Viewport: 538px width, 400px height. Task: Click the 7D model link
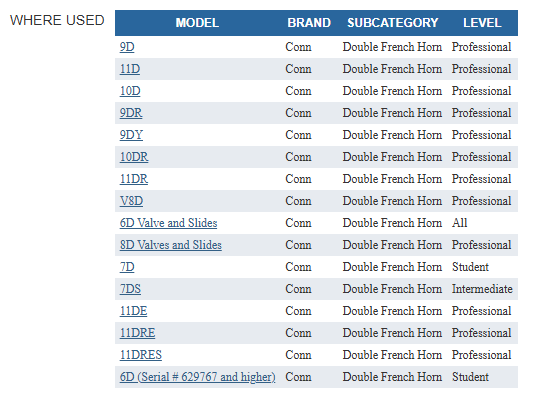[x=127, y=267]
